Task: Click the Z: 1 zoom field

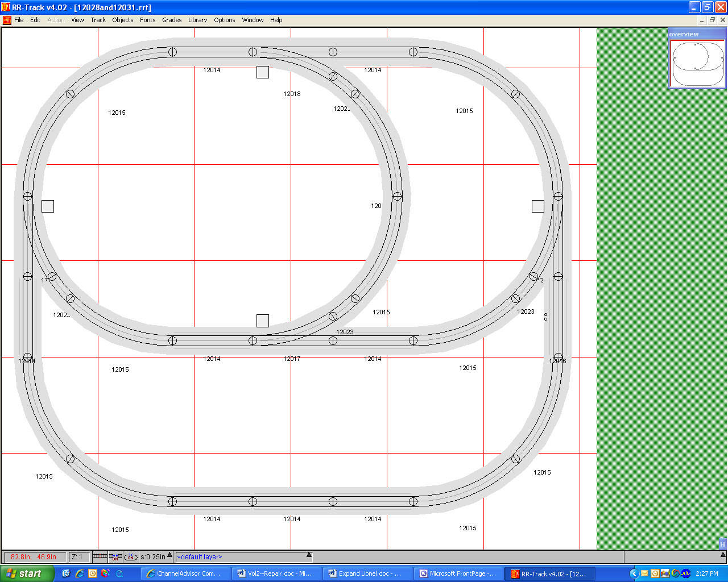Action: [x=78, y=557]
